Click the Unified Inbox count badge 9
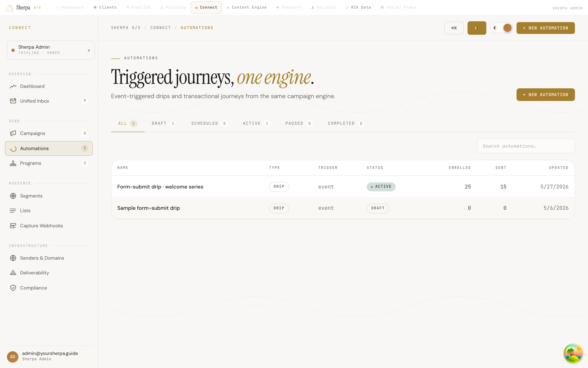 (x=85, y=101)
